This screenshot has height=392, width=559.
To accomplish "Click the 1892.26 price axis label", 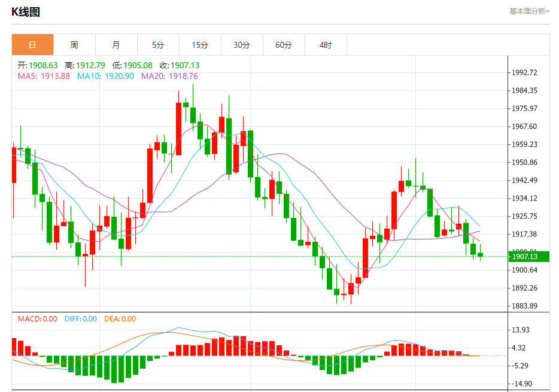I will tap(524, 288).
